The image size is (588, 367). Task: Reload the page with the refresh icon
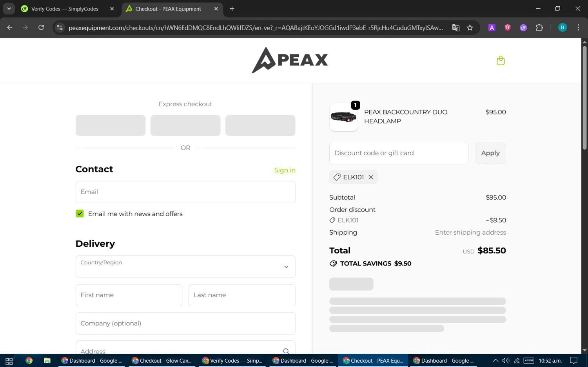[41, 27]
